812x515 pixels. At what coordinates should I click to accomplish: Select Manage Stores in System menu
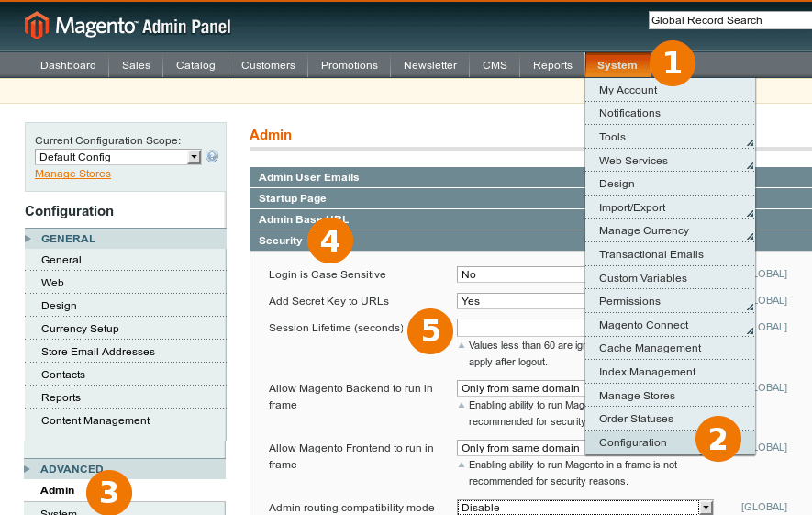(670, 396)
